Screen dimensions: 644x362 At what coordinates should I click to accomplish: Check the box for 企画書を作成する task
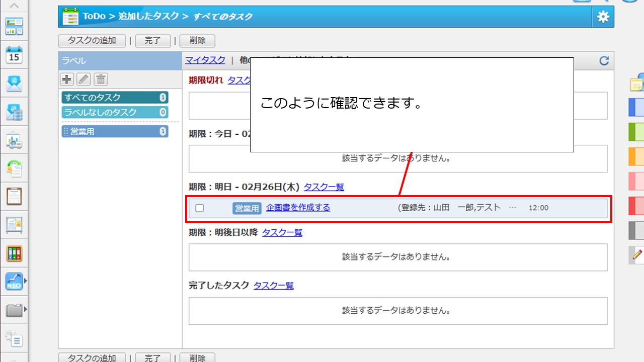point(200,208)
